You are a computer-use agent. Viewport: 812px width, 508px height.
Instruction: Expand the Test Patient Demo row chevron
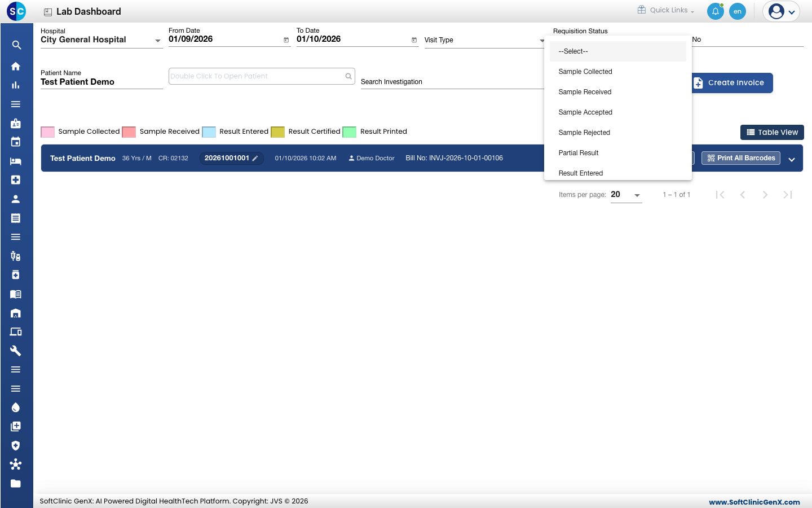792,159
